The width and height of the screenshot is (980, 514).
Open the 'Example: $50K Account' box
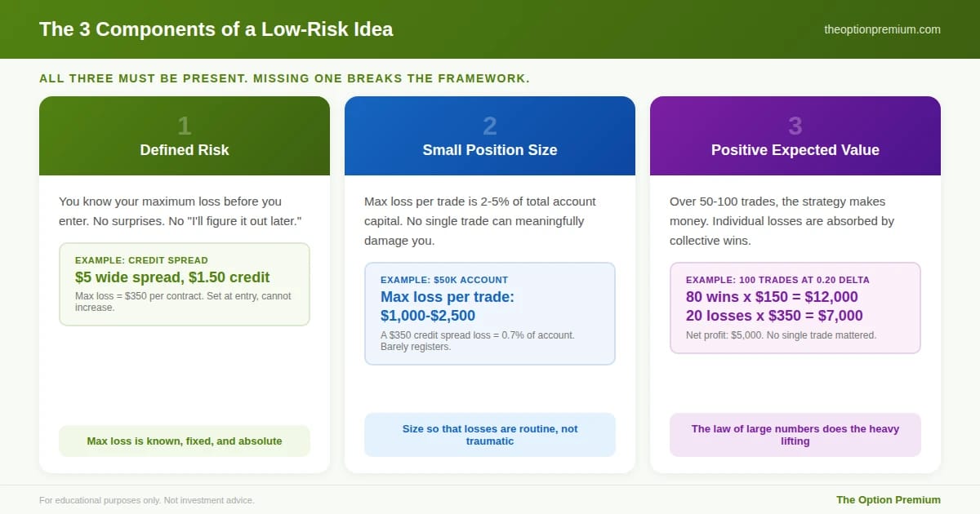490,313
